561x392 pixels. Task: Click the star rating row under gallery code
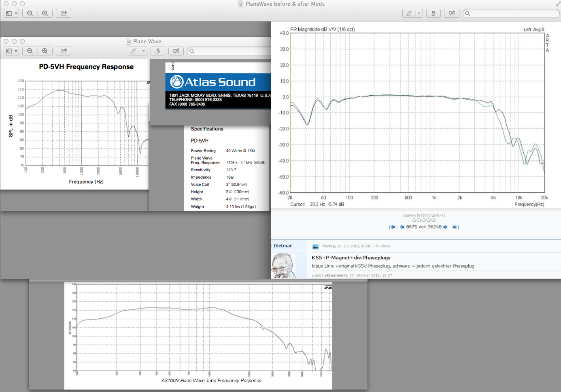[x=424, y=220]
